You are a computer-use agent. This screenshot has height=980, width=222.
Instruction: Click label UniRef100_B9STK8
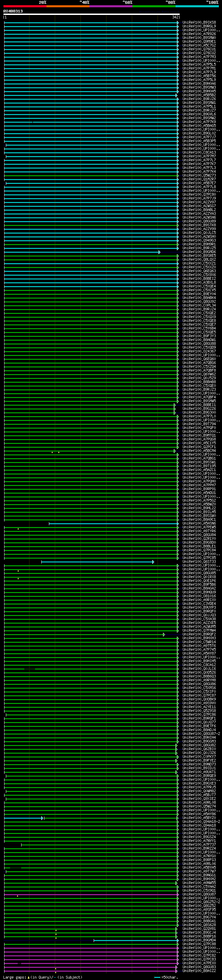coord(199,225)
